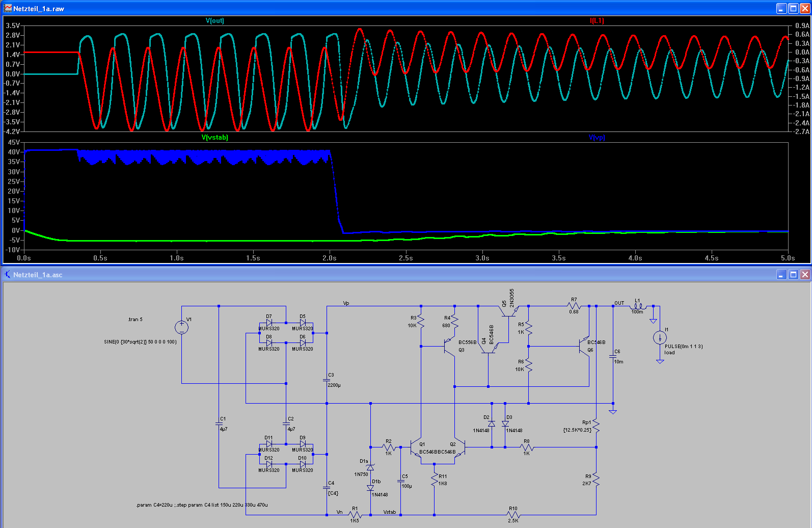This screenshot has height=528, width=812.
Task: Select transistor Q4 BC546B
Action: (489, 347)
